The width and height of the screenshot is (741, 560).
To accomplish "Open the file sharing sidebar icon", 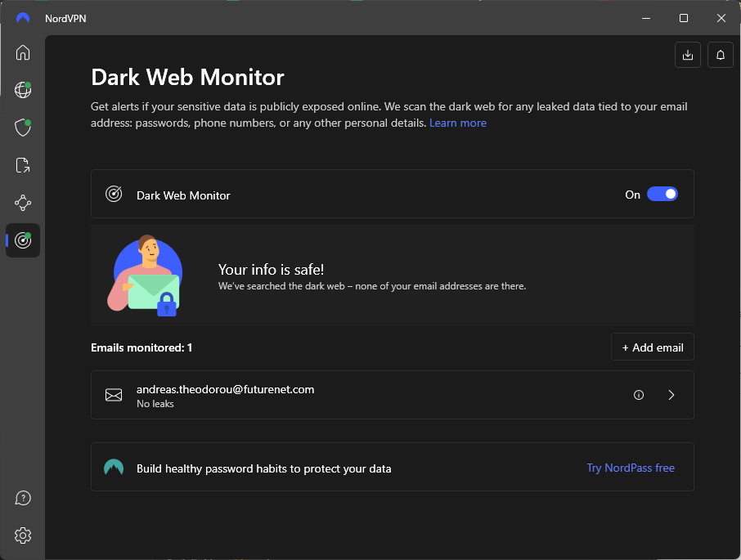I will (23, 165).
